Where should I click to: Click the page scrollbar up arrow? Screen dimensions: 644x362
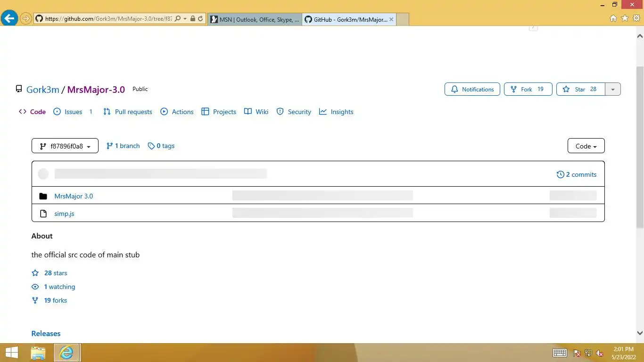click(x=640, y=36)
